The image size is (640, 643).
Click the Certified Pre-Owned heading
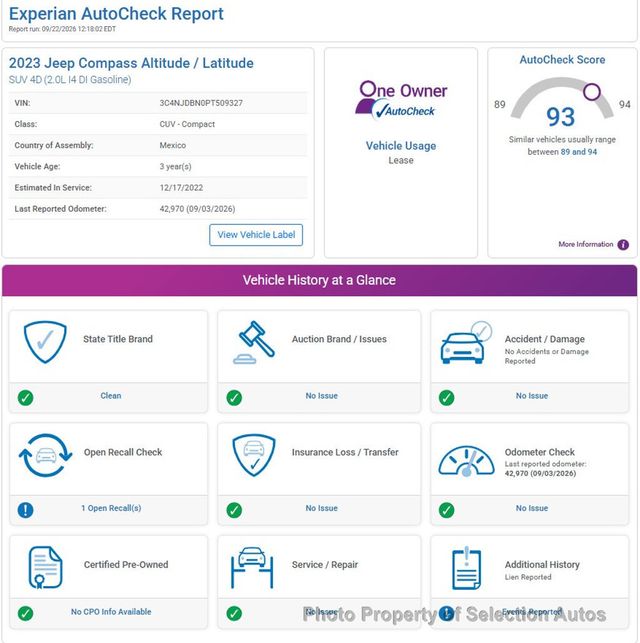tap(126, 565)
